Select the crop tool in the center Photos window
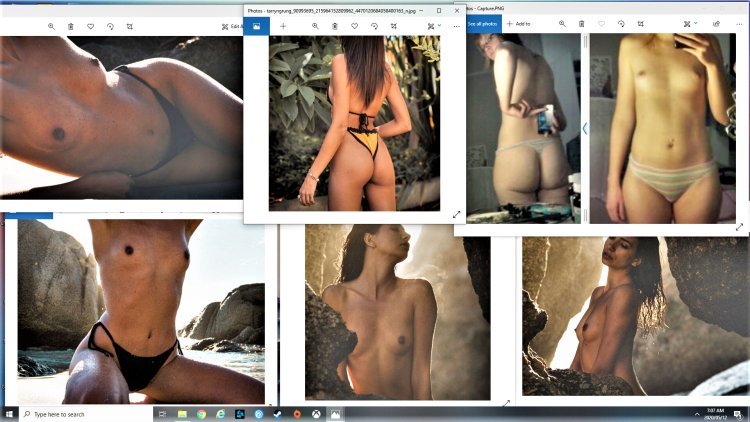The image size is (750, 422). coord(395,26)
